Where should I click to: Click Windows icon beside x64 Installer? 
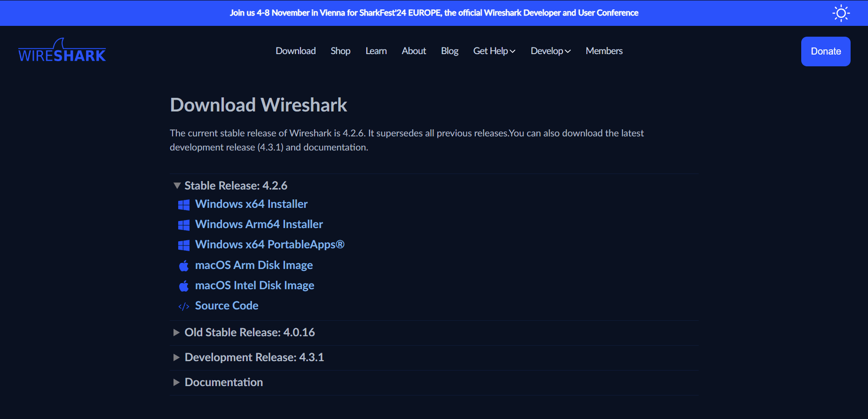184,205
